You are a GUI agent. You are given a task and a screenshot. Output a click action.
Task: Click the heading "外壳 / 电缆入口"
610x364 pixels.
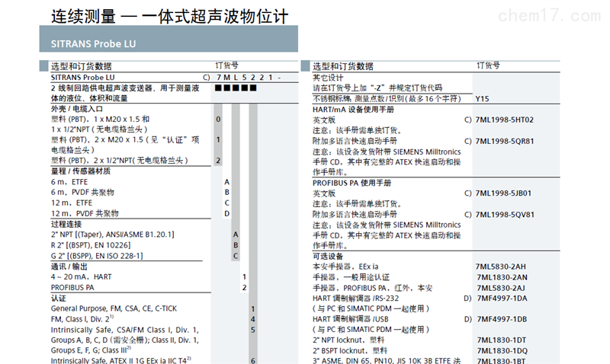(x=77, y=109)
